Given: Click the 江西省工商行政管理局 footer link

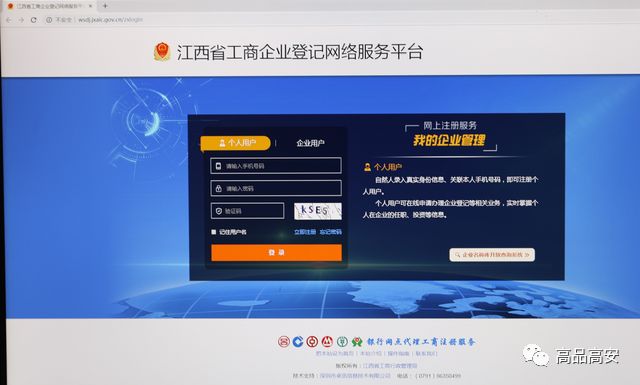Looking at the screenshot, I should (390, 366).
